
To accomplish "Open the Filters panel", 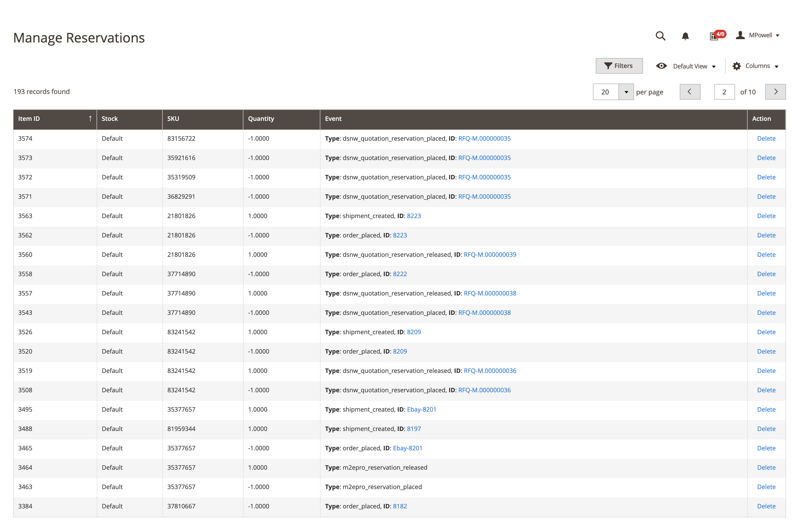I will (x=619, y=66).
